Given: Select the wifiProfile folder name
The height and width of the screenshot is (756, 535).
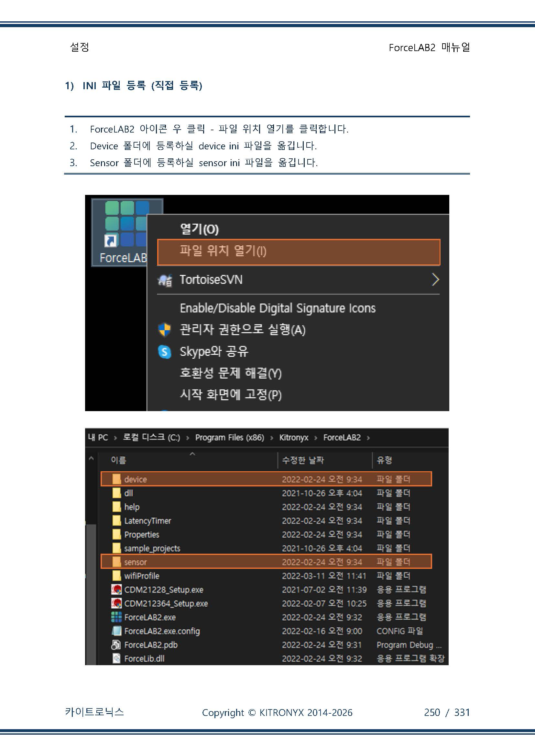Looking at the screenshot, I should point(142,576).
